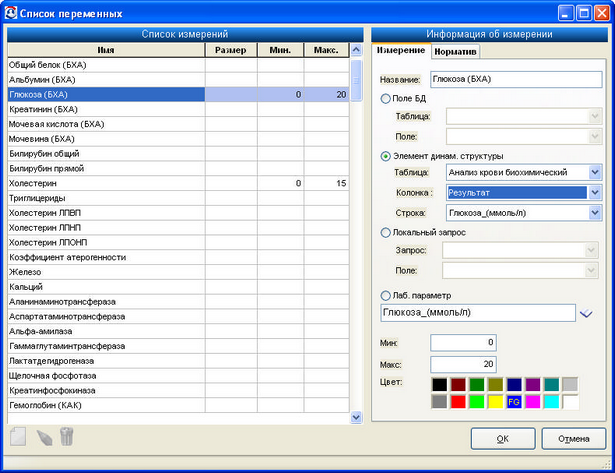Pick the dark red (maroon) color swatch

tap(458, 384)
